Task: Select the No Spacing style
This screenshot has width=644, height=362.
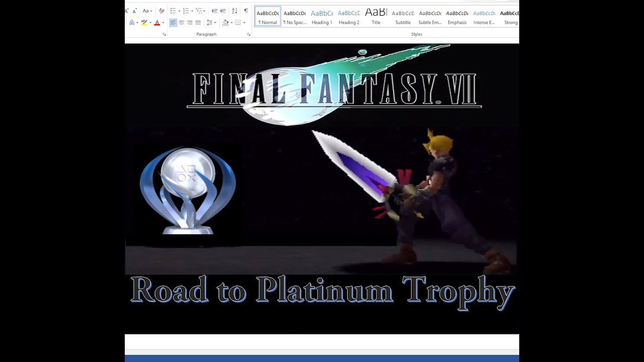Action: [x=295, y=17]
